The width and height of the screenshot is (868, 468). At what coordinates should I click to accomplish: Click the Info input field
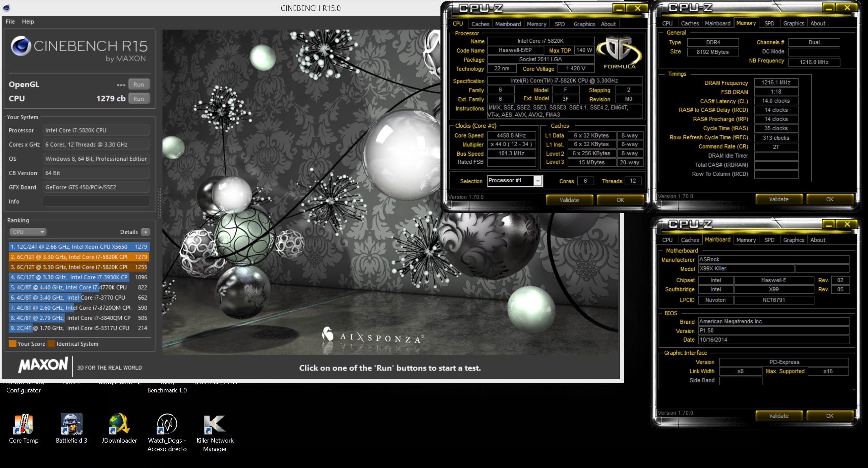(96, 201)
